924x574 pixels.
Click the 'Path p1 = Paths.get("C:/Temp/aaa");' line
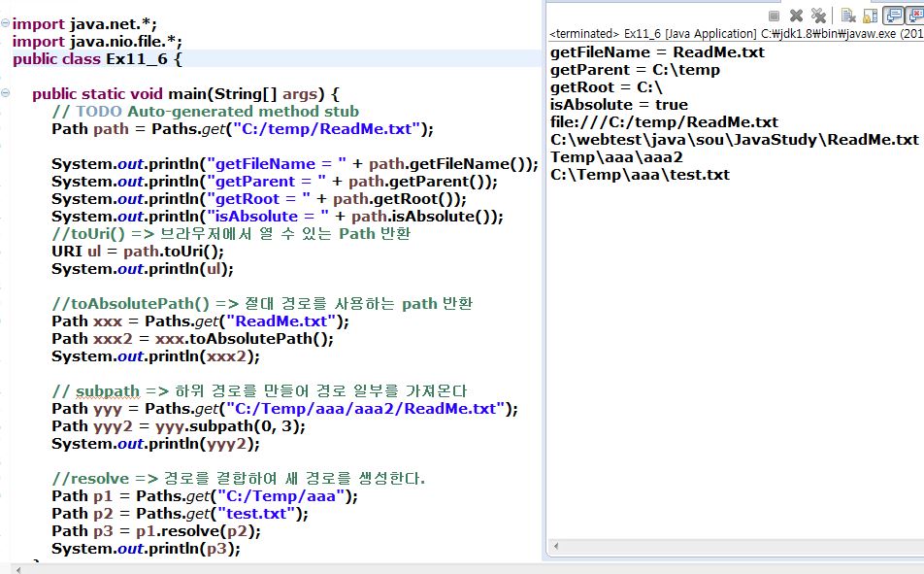pos(205,496)
